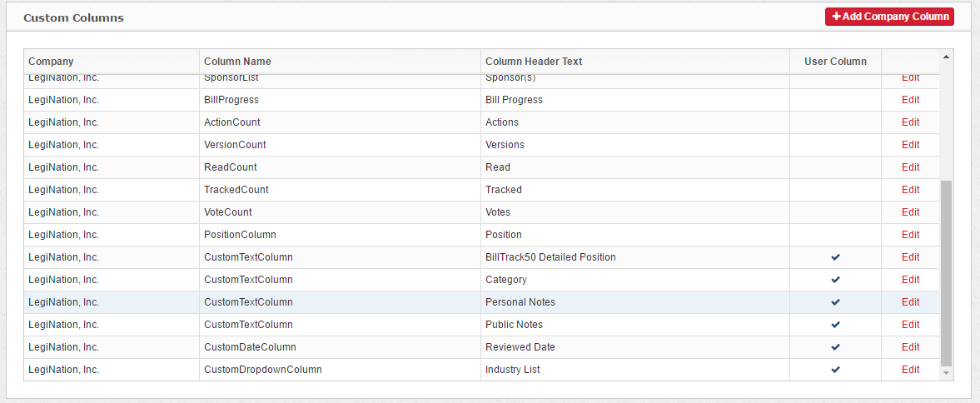Edit the VoteCount column row

[910, 212]
